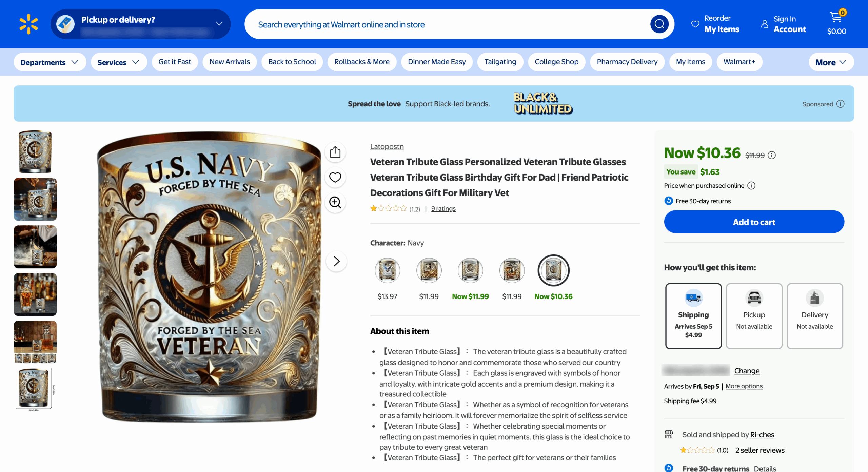Click the zoom-in magnifier on product image
The height and width of the screenshot is (472, 868).
tap(335, 202)
